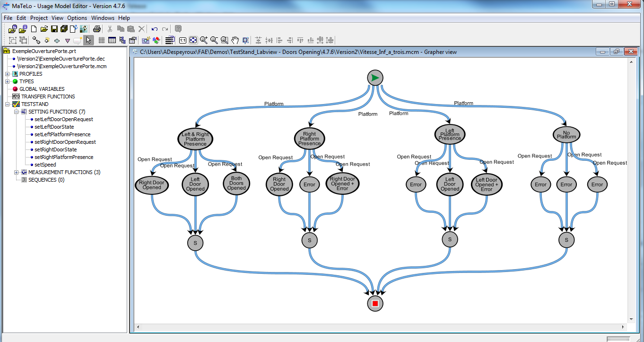Select the arrow pointer selection tool

click(x=89, y=40)
